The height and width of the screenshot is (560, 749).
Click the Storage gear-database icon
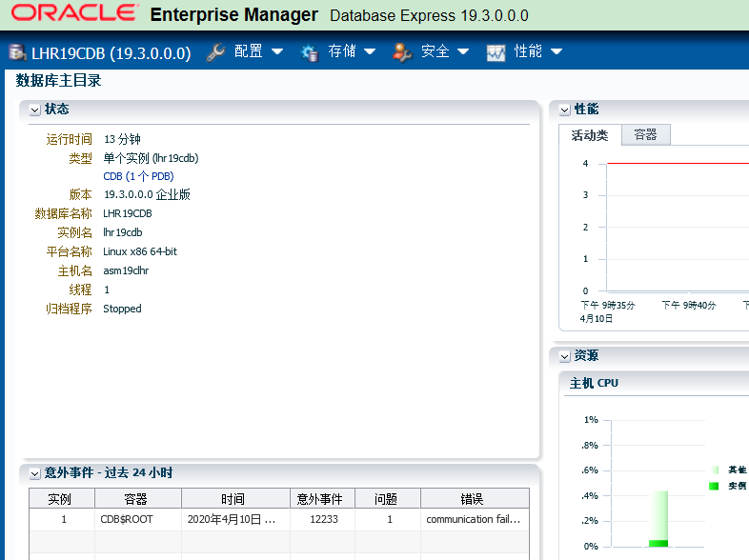coord(309,52)
